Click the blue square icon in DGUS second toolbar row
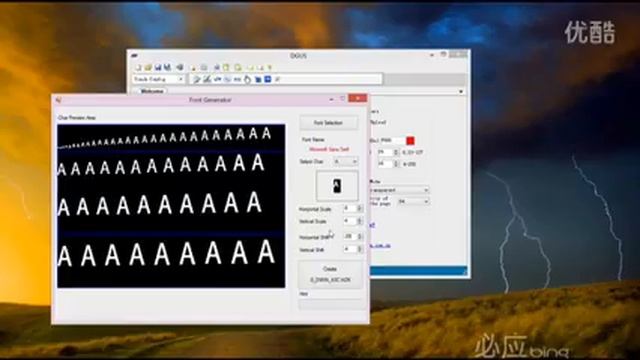The width and height of the screenshot is (640, 360). tap(268, 79)
